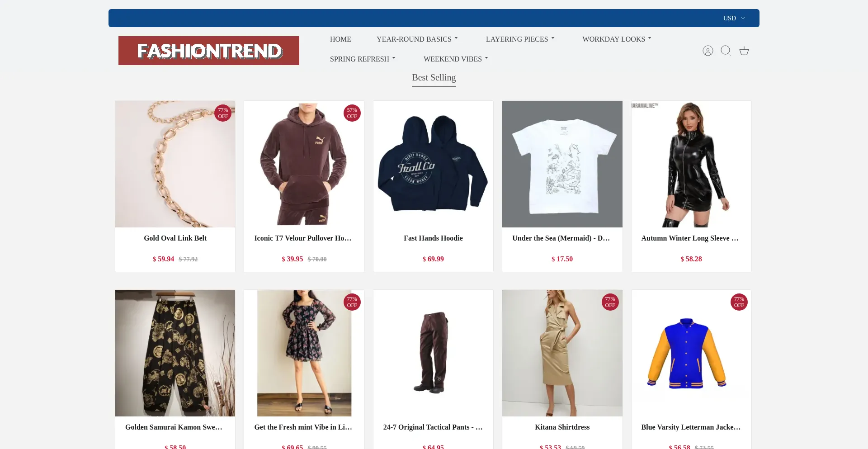Expand the Workday Looks menu
Image resolution: width=868 pixels, height=449 pixels.
(617, 39)
